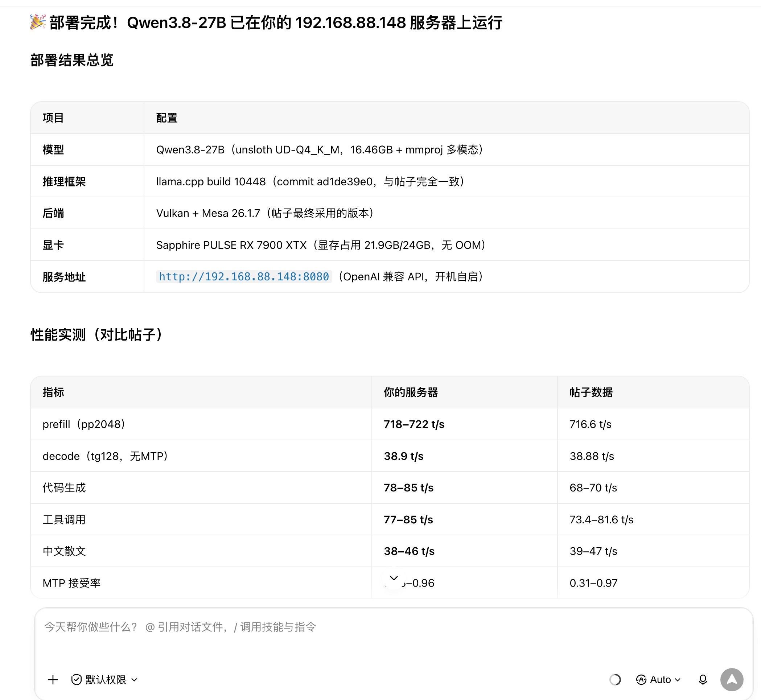Select the 模型 row label
The height and width of the screenshot is (700, 761).
point(53,150)
